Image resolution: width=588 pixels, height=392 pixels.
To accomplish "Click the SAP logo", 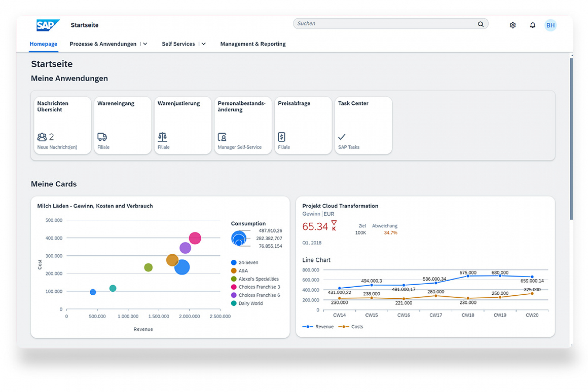I will (x=47, y=25).
